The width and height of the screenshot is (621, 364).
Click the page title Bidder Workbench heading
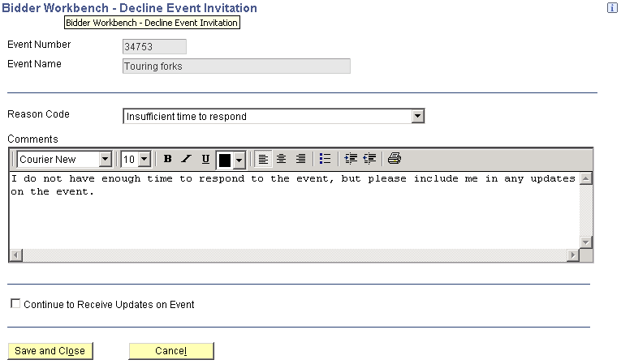pyautogui.click(x=130, y=8)
